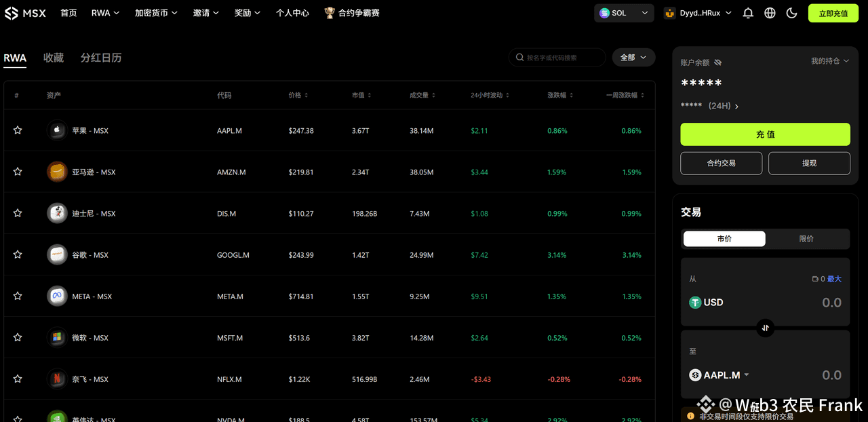Click the USD Tether coin icon

pos(695,303)
